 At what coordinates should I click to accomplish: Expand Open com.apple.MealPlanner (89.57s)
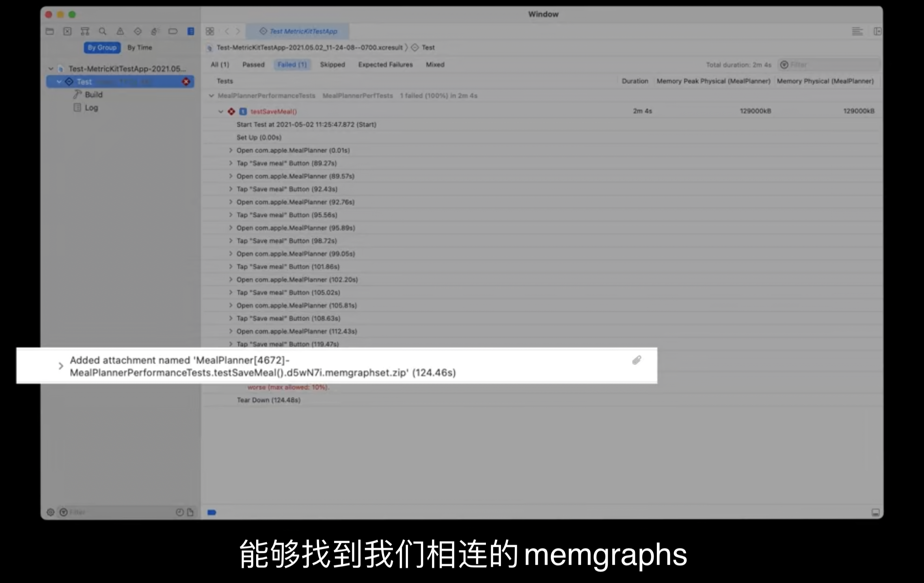(231, 176)
